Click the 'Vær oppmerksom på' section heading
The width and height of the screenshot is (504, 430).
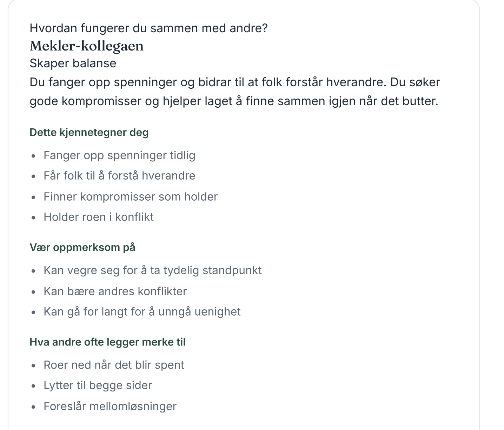(82, 247)
